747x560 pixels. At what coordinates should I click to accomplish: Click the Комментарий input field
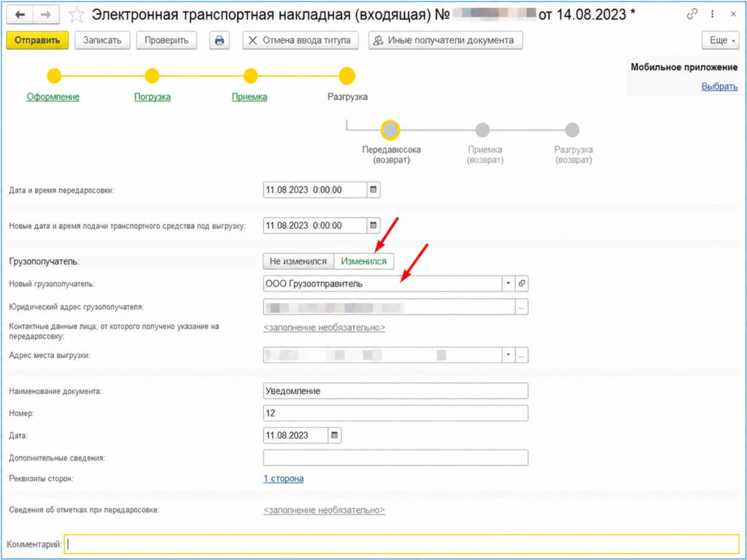402,544
